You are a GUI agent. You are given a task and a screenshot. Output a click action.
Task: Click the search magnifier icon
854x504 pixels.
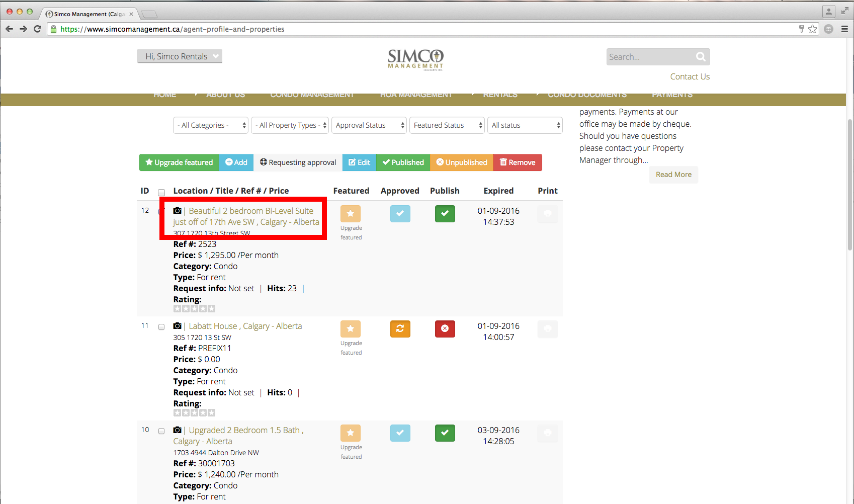click(x=701, y=57)
